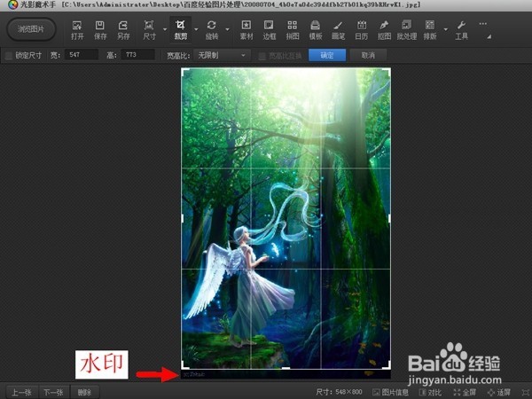Confirm crop with the 确定 button
The image size is (532, 399).
327,55
